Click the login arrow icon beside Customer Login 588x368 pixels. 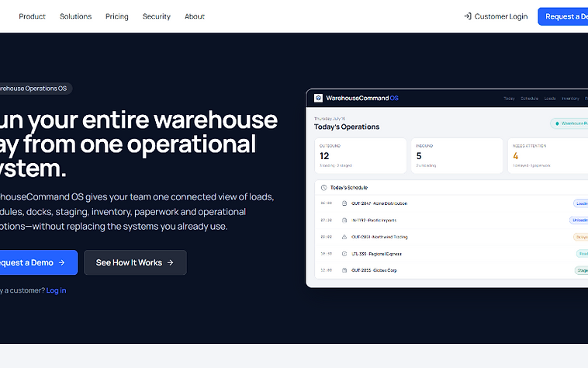point(468,16)
